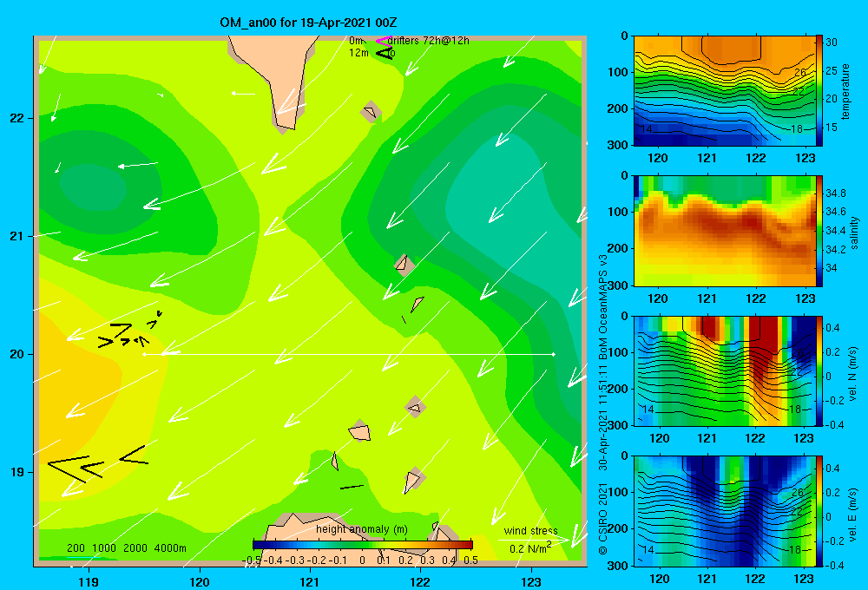Screen dimensions: 868x590
Task: Click the '26' contour label in temperature panel
Action: pos(800,73)
